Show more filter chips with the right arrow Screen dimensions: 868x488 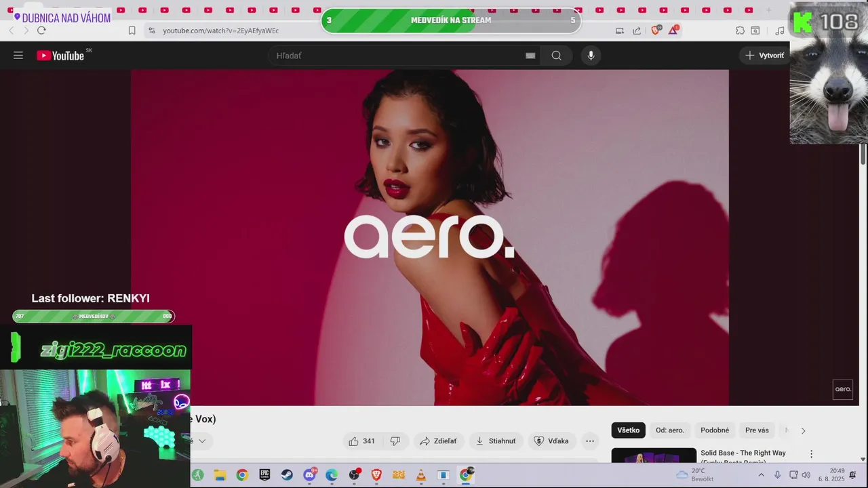[x=803, y=430]
